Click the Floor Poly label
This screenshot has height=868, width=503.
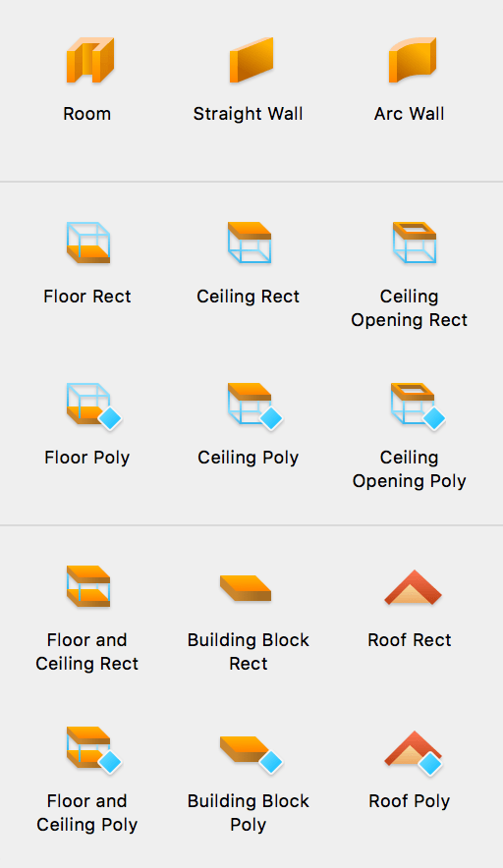(x=87, y=458)
